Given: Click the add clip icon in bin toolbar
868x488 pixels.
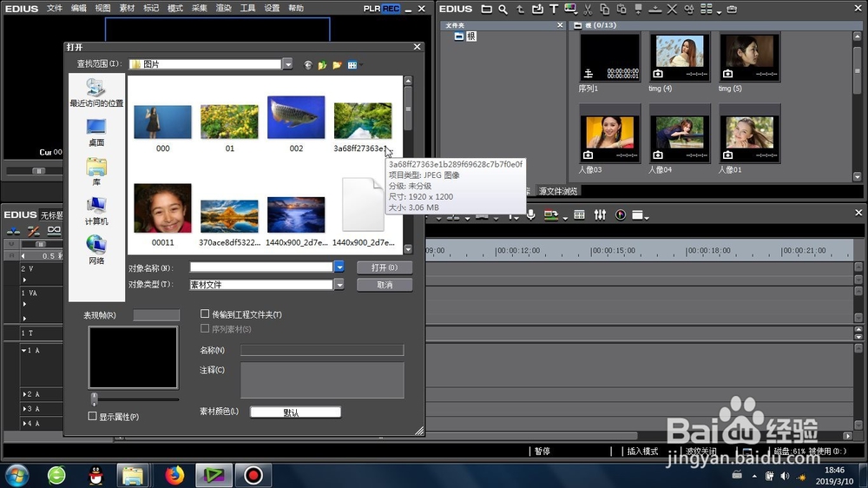Looking at the screenshot, I should tap(537, 9).
